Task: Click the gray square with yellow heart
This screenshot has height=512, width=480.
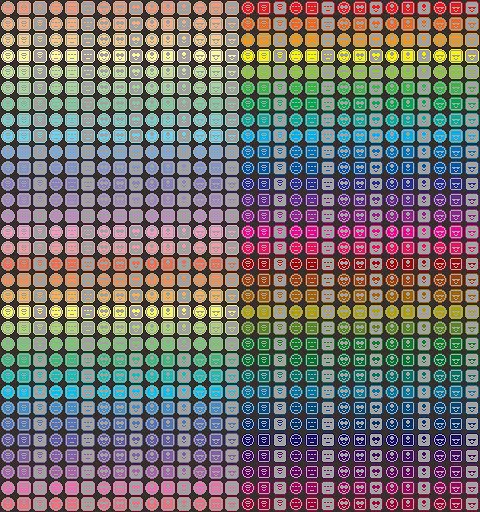Action: 376,56
